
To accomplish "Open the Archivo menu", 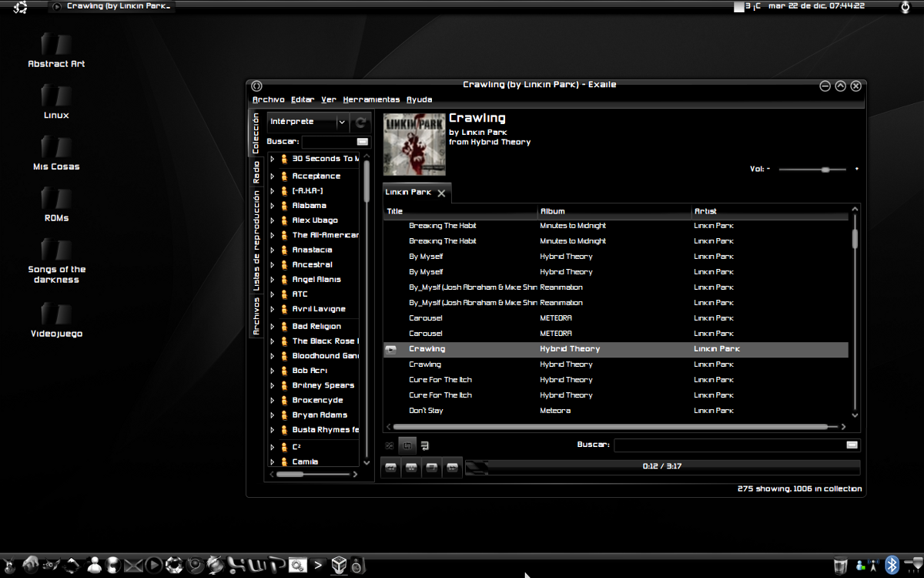I will coord(269,99).
